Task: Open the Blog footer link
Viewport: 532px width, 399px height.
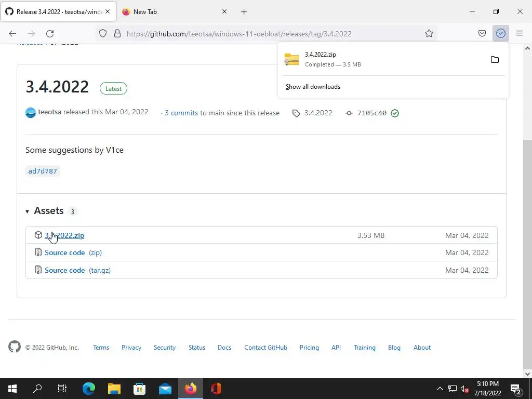Action: [x=394, y=348]
